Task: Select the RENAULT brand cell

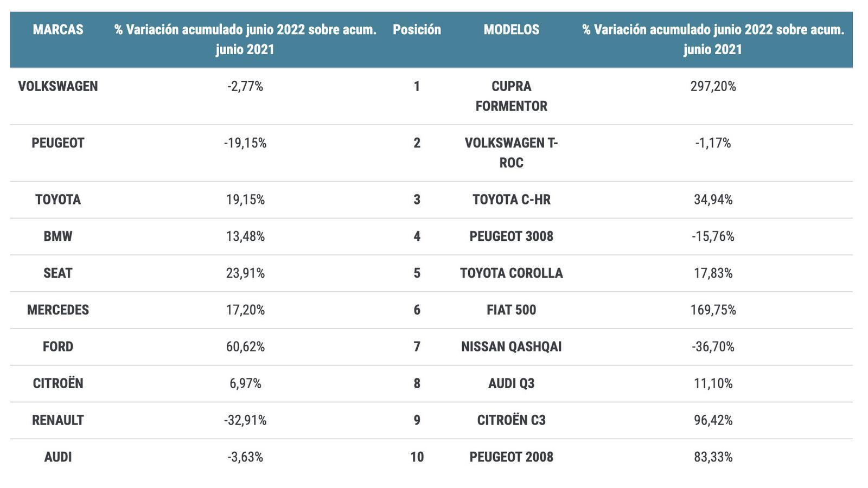Action: 58,420
